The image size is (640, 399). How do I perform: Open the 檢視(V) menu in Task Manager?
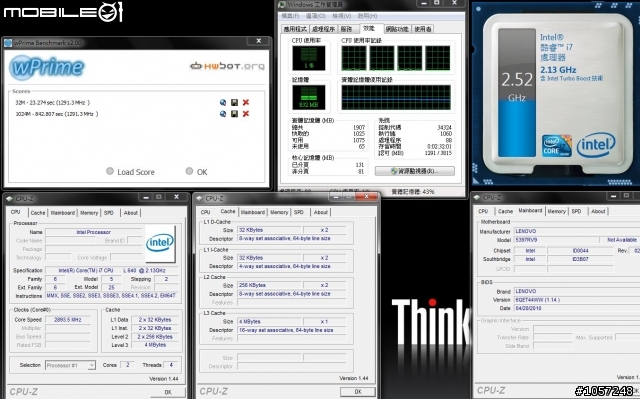(342, 16)
